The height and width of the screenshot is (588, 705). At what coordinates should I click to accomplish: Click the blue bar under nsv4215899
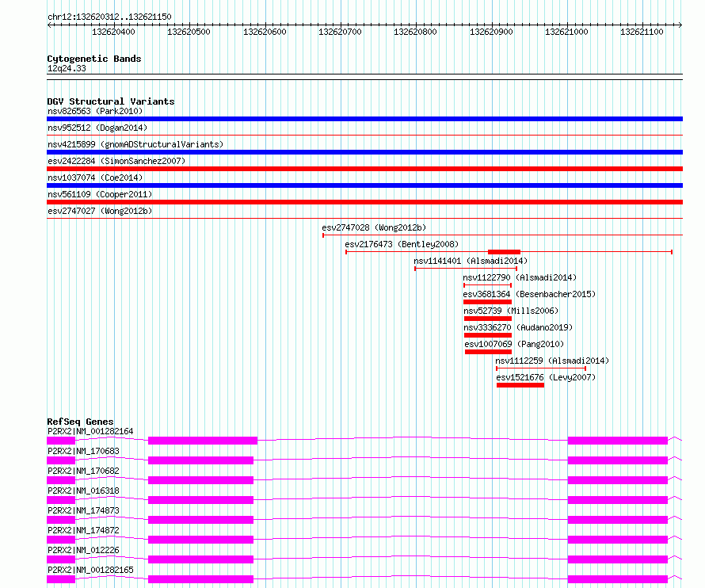364,152
